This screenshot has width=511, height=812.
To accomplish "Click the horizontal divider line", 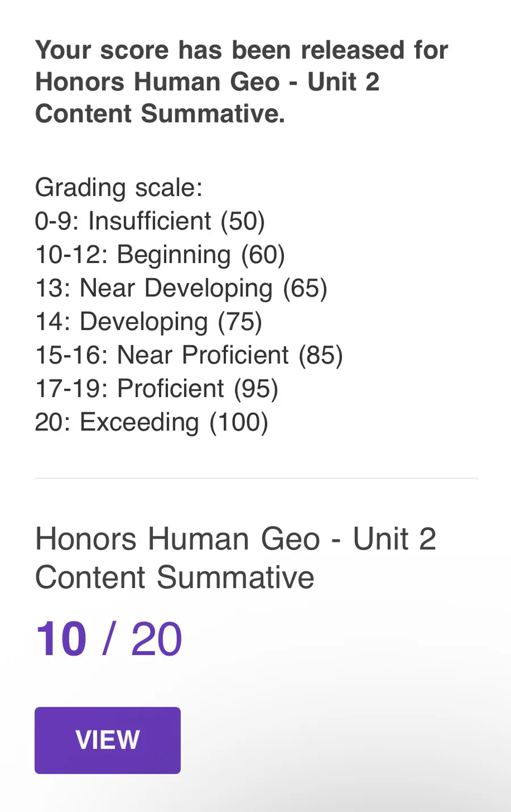I will click(256, 478).
